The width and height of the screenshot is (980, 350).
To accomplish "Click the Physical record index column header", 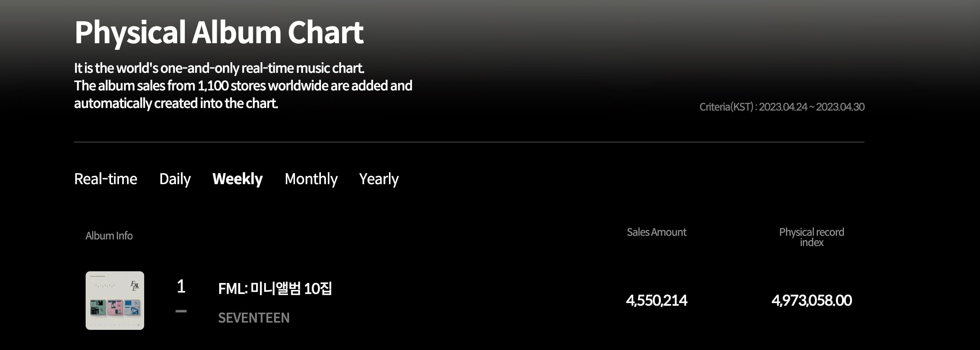I will point(811,237).
